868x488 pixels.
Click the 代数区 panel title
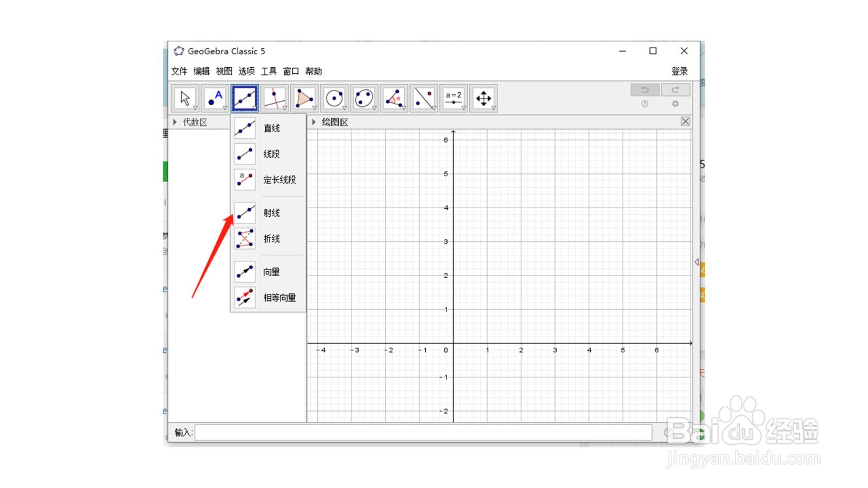pyautogui.click(x=195, y=122)
